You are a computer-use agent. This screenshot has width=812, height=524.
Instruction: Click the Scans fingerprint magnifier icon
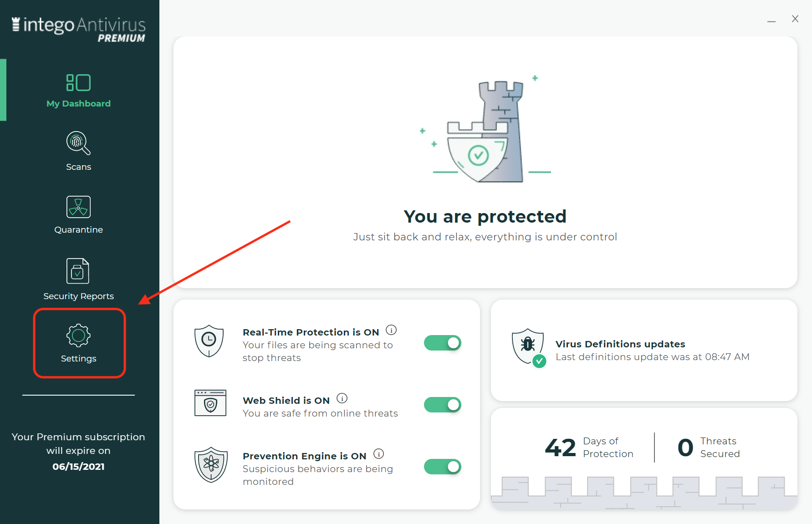tap(78, 143)
